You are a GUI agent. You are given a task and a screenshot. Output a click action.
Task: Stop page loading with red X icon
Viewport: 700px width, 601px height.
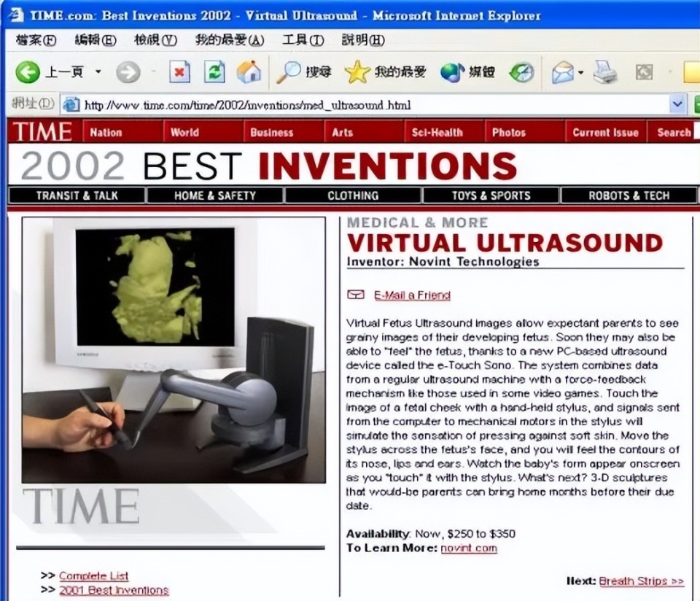(x=179, y=71)
